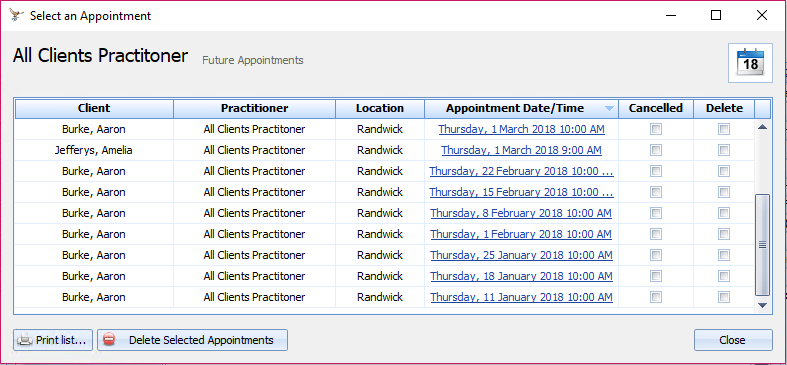Sort by the Client column header
Viewport: 787px width, 365px height.
pyautogui.click(x=94, y=108)
